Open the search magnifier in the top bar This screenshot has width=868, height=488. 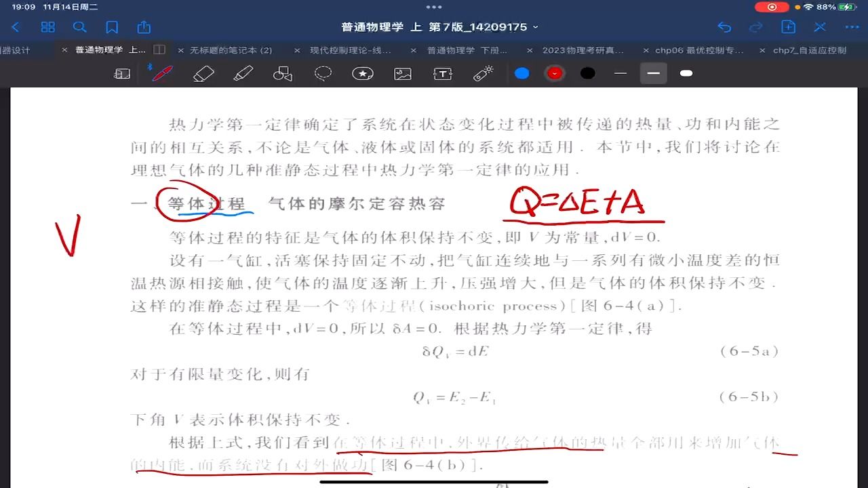[x=80, y=27]
